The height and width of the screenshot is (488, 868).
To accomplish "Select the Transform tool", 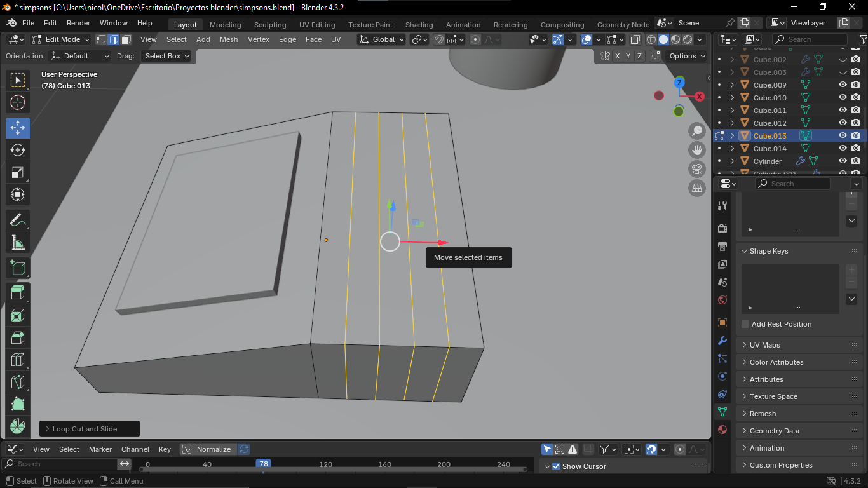I will [18, 194].
